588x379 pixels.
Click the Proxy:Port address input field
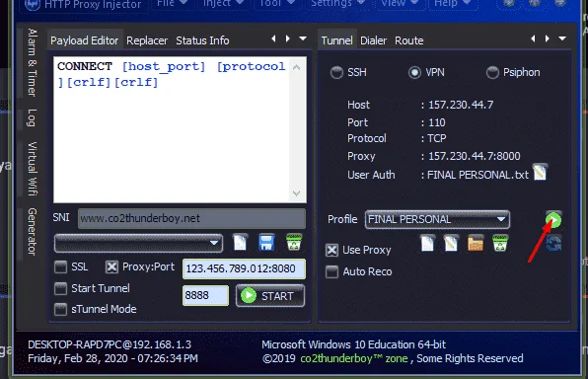pyautogui.click(x=244, y=268)
